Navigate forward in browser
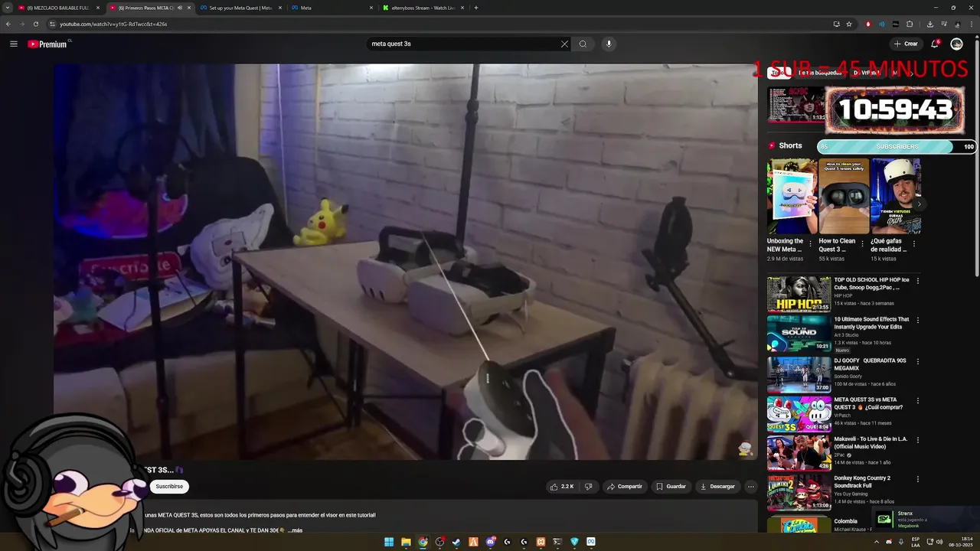The width and height of the screenshot is (980, 551). (x=21, y=24)
